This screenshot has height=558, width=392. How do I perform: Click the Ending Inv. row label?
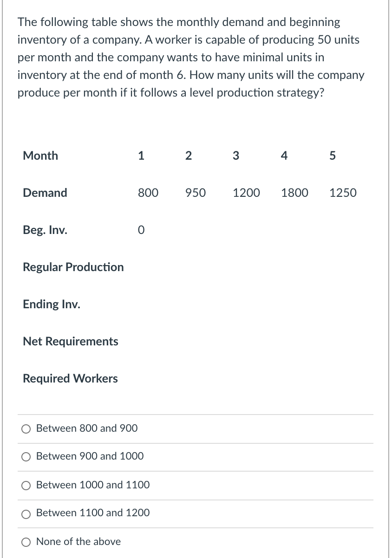point(51,304)
